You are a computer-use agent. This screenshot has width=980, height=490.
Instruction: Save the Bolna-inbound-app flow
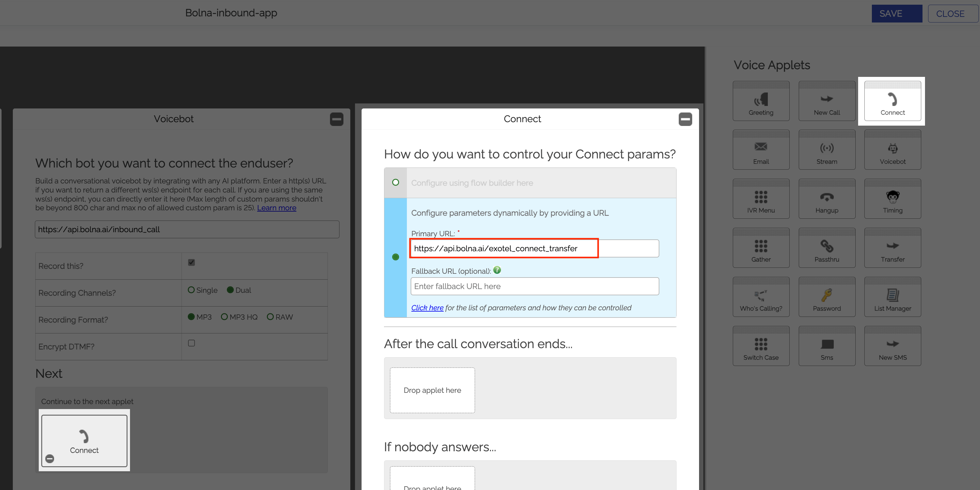coord(896,13)
